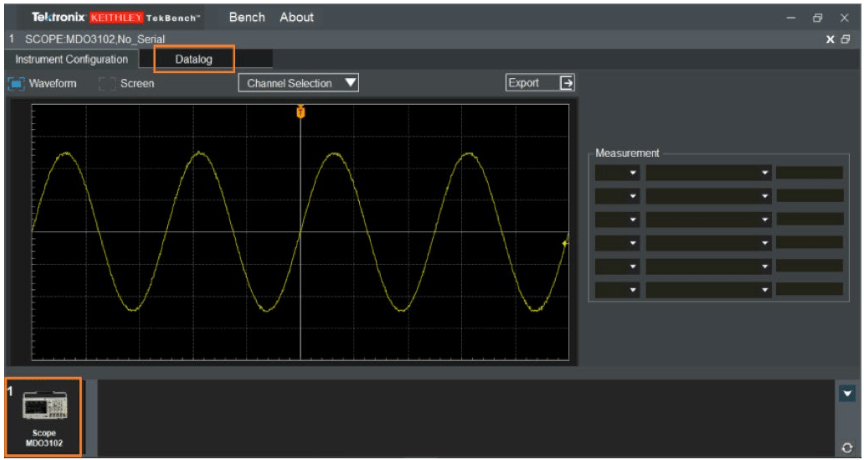Screen dimensions: 864x460
Task: Undock the SCOPE:MDO3102 panel
Action: click(844, 39)
